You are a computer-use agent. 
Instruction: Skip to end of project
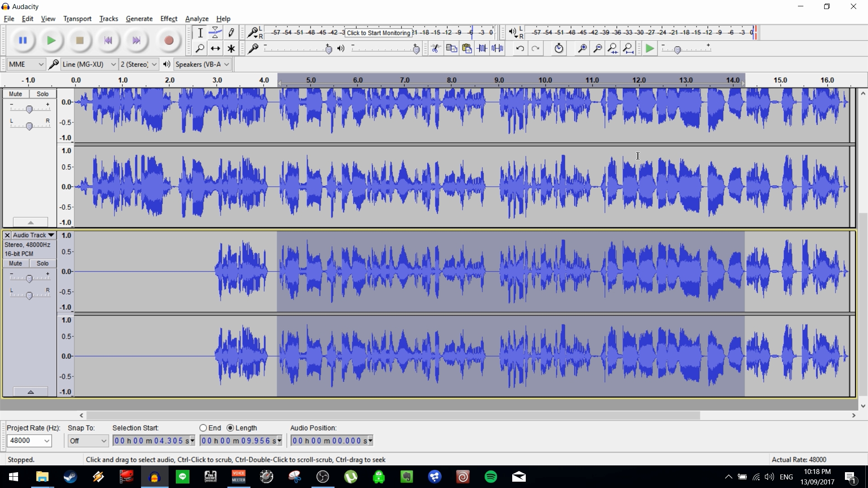pos(136,41)
